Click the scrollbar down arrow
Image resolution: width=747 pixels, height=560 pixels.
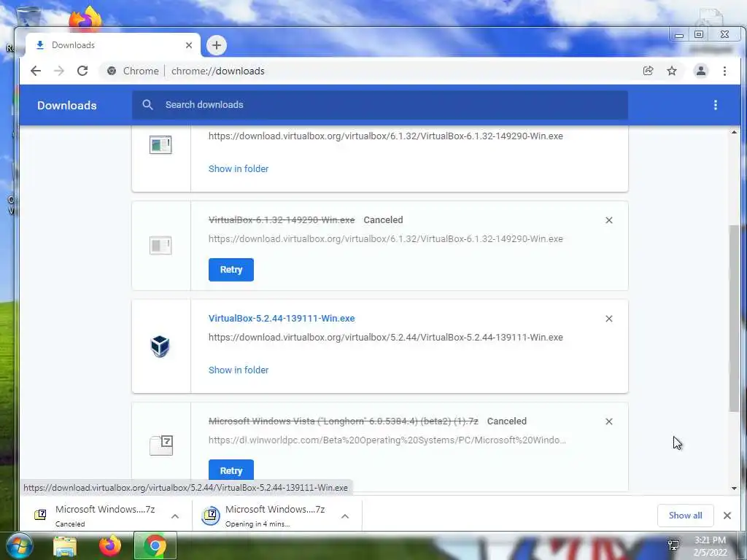(734, 488)
